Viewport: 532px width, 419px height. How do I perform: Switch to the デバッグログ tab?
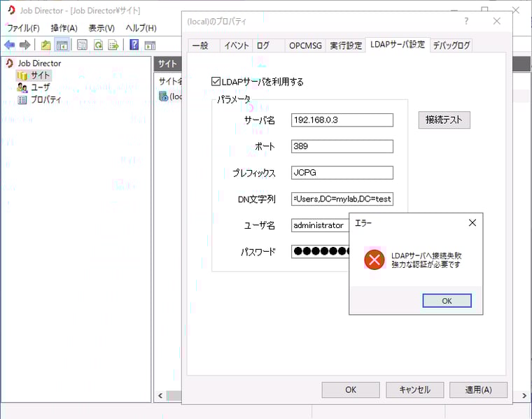point(451,45)
